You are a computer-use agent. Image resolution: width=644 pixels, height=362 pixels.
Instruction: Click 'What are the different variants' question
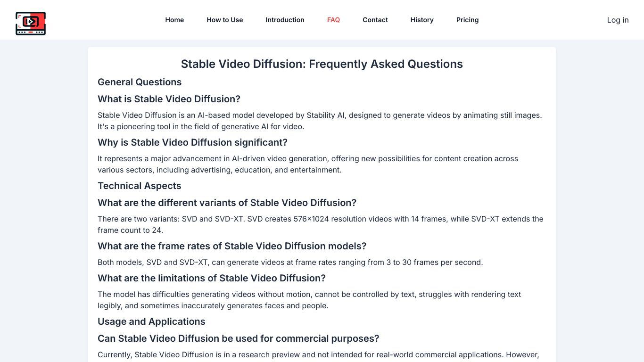coord(227,203)
